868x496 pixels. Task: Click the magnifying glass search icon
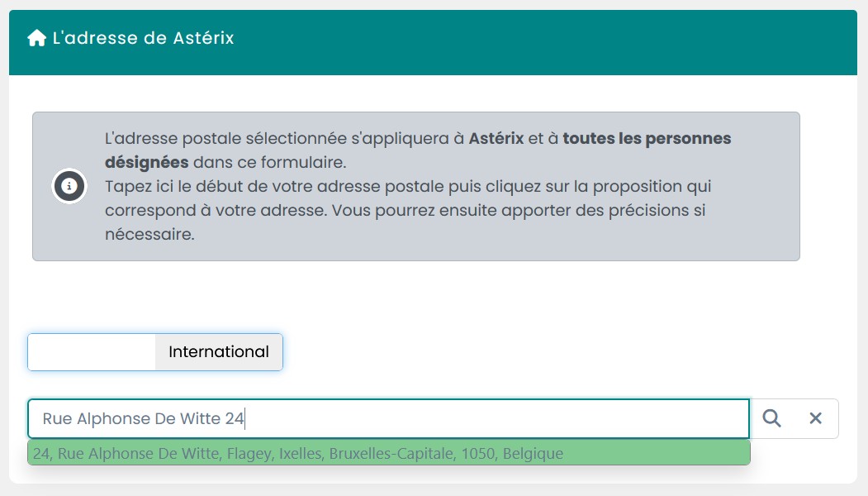click(771, 418)
